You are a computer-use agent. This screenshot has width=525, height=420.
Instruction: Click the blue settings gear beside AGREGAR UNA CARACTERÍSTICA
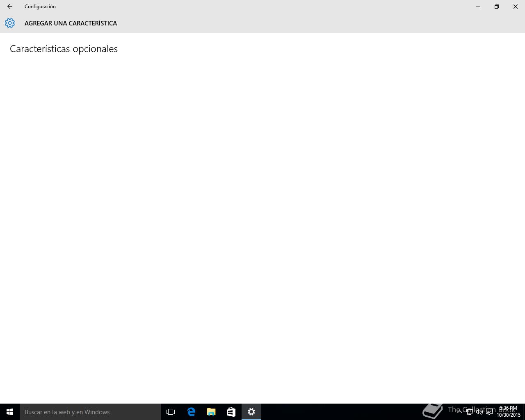pos(10,23)
